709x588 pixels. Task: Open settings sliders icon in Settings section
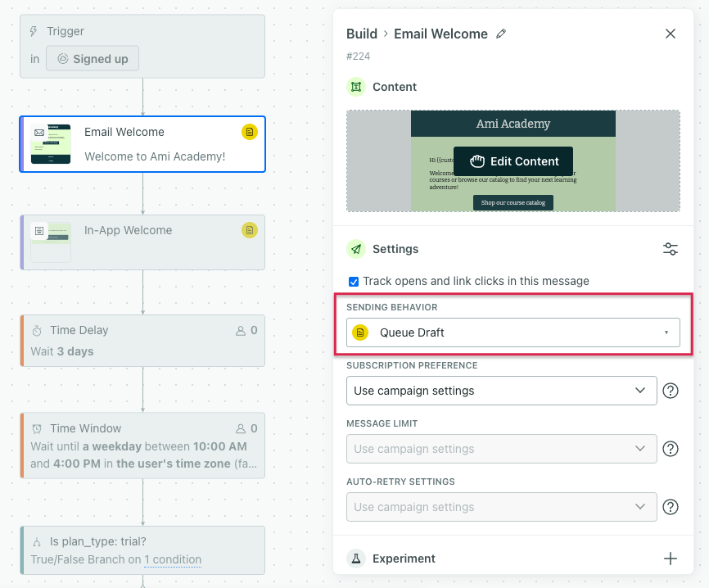(670, 249)
